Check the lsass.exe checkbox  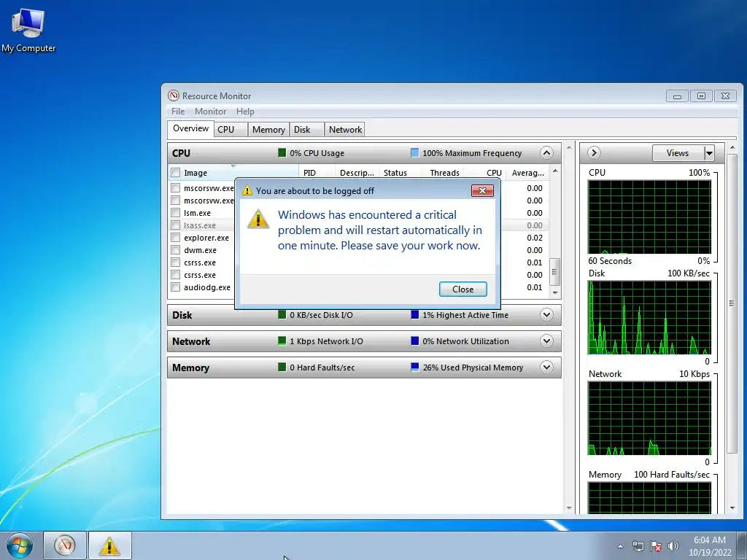click(175, 225)
